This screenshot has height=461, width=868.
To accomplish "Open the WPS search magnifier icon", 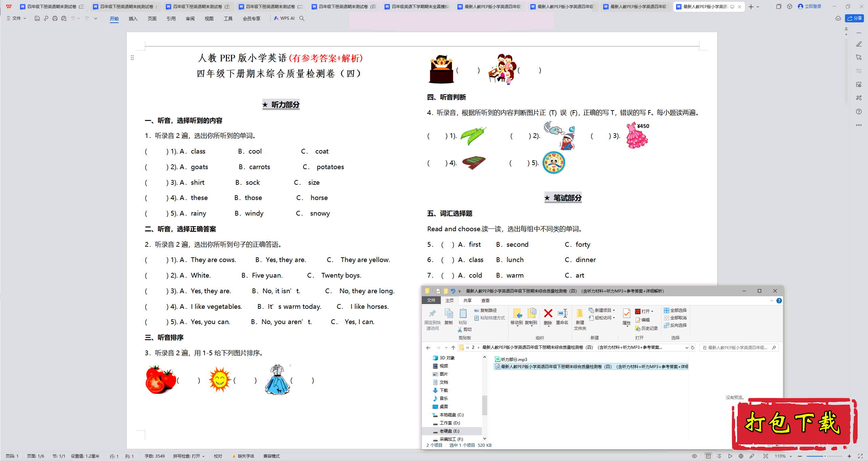I will pos(302,18).
